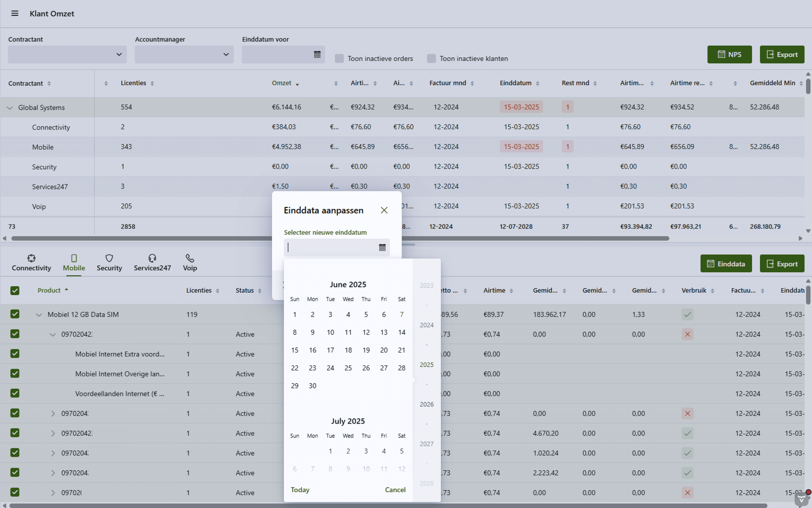The image size is (812, 508).
Task: Open the Accountmanager dropdown
Action: tap(184, 55)
